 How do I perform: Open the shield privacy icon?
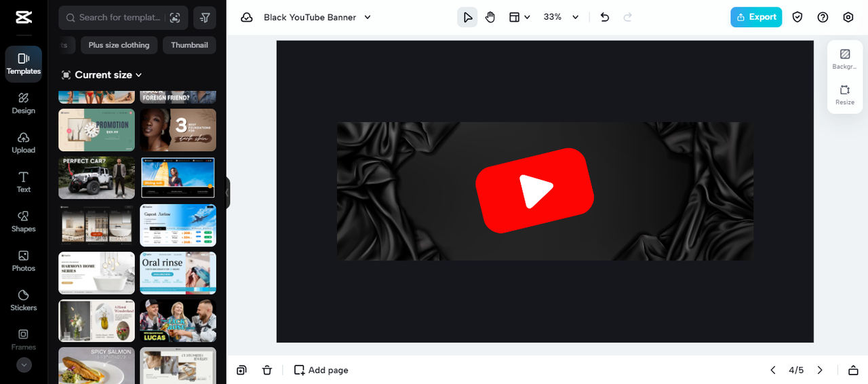797,17
